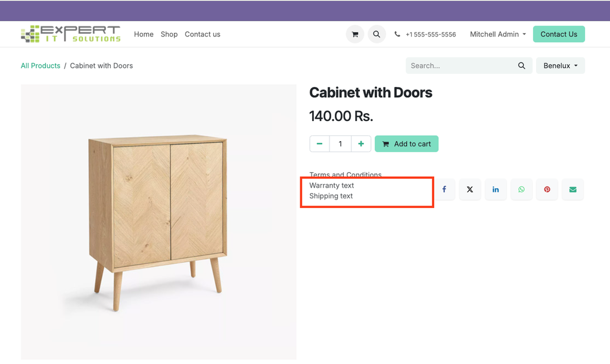Open the shopping cart icon in header
610x364 pixels.
pos(355,35)
